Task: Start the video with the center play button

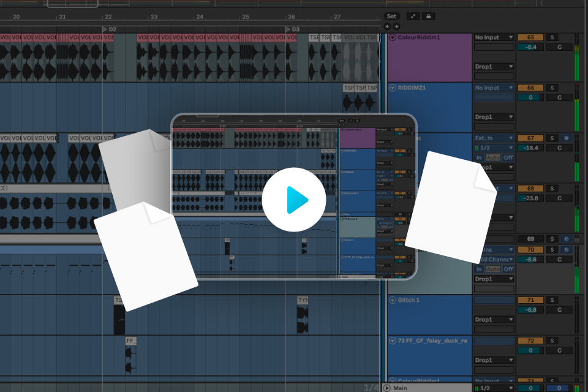Action: point(294,200)
